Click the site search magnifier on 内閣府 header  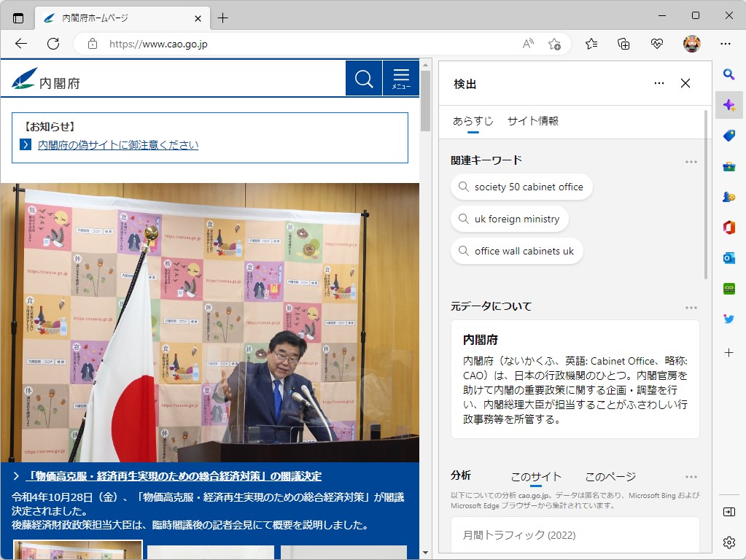(x=363, y=78)
